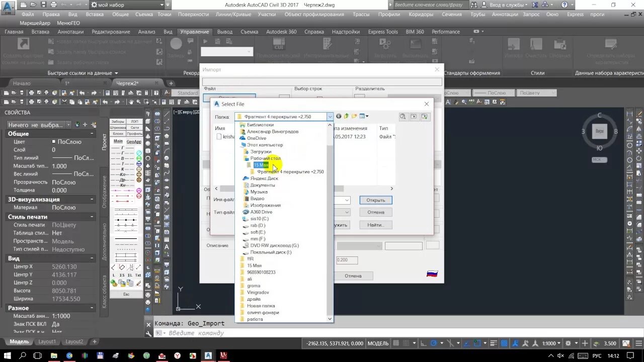
Task: Click the Найти... button in Select File
Action: click(x=376, y=225)
